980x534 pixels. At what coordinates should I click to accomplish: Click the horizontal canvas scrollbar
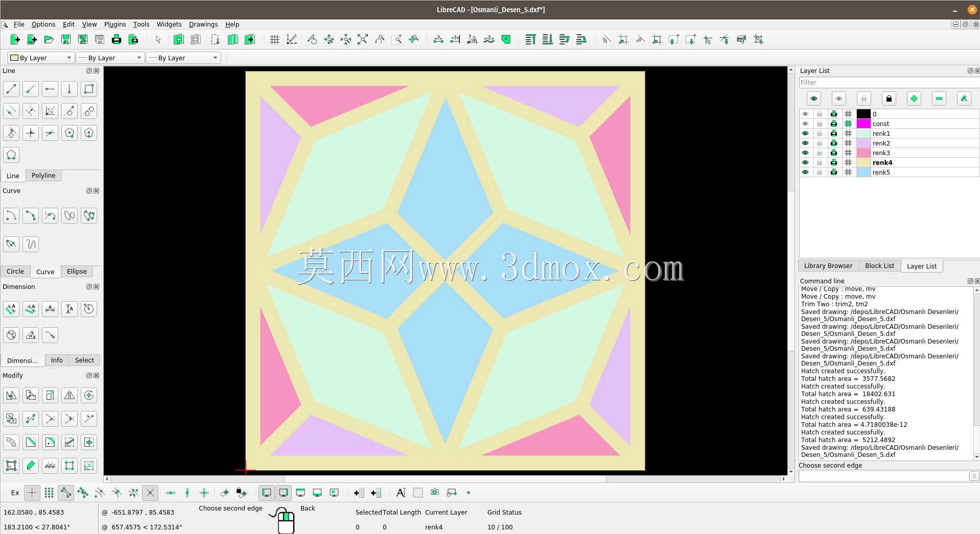tap(446, 479)
